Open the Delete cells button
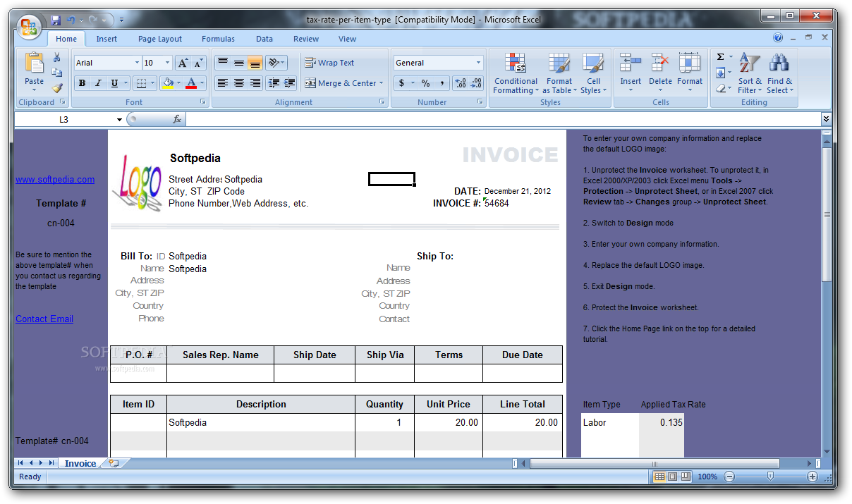 [660, 73]
